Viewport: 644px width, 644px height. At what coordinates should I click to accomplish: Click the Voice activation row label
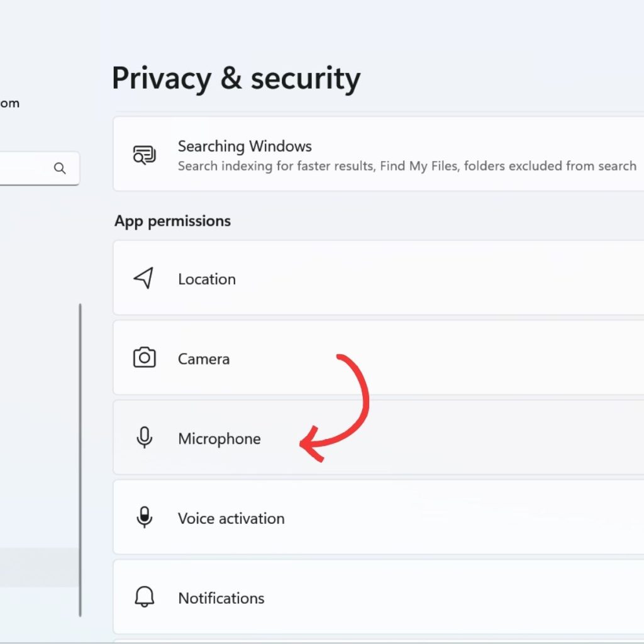231,518
